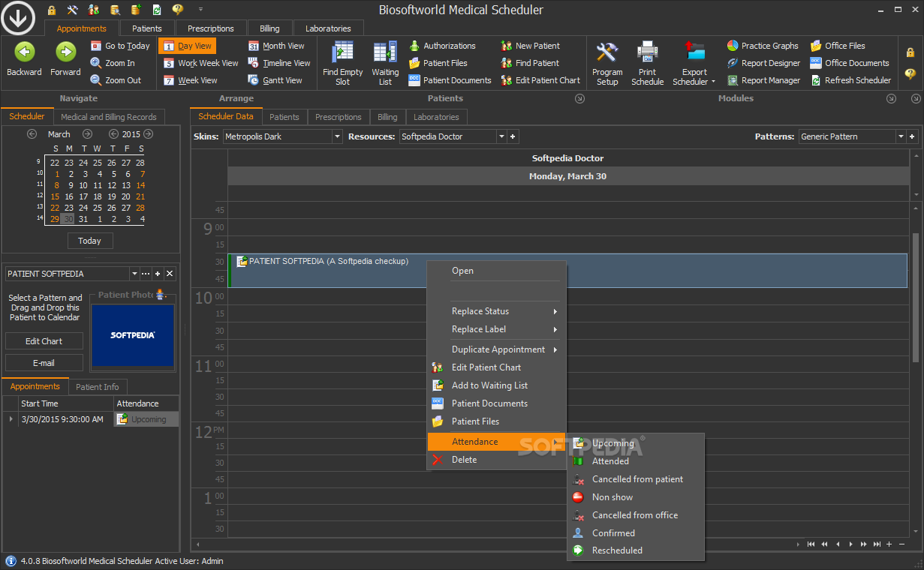Open the Prescriptions ribbon tab
Screen dimensions: 924x570
pos(210,28)
